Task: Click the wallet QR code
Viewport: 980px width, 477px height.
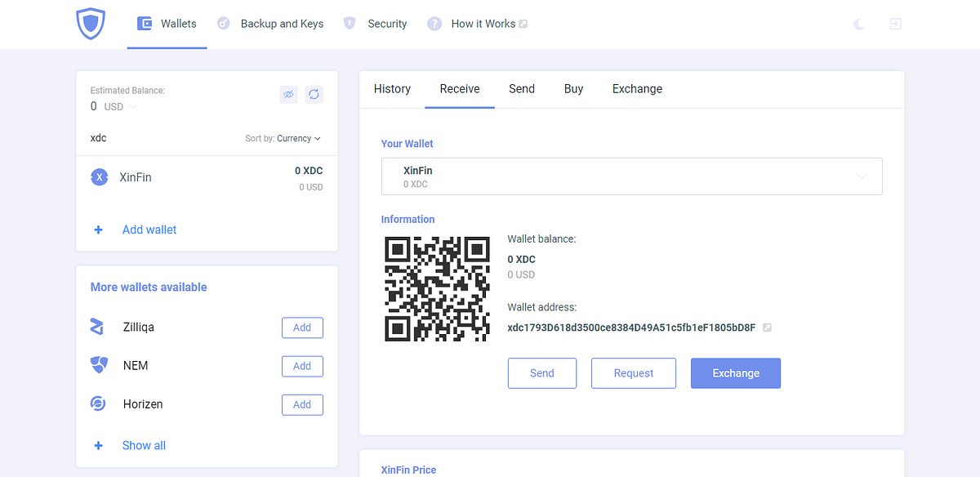Action: 437,289
